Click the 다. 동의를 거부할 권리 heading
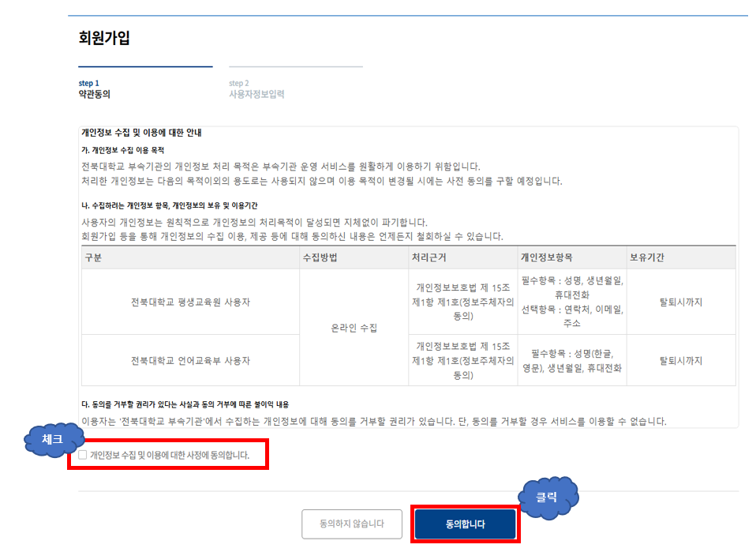Image resolution: width=756 pixels, height=552 pixels. tap(185, 404)
